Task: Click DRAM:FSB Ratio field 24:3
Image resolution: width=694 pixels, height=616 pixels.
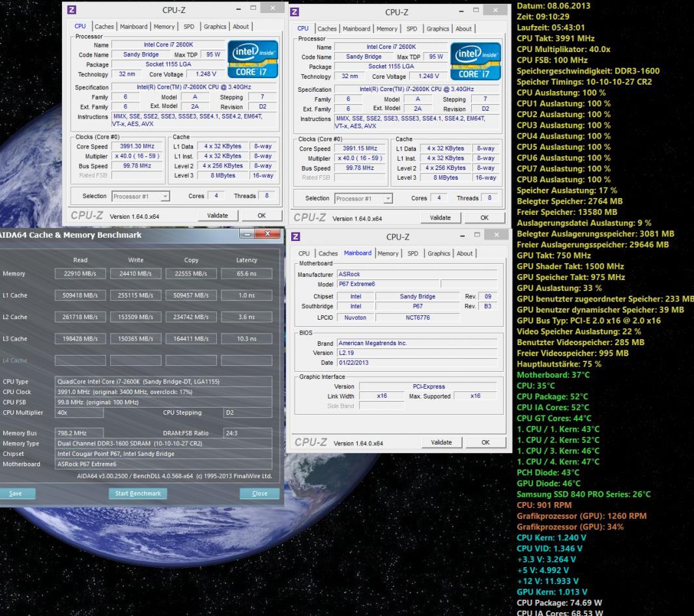Action: click(248, 434)
